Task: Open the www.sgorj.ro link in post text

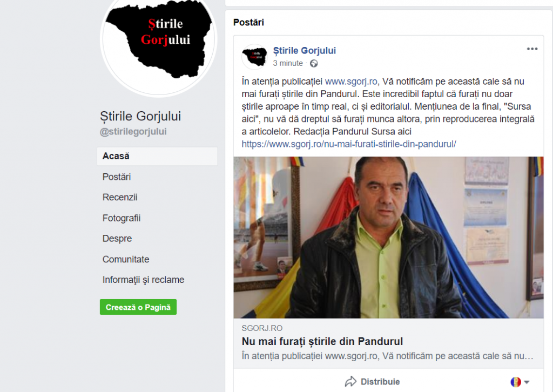Action: point(351,82)
